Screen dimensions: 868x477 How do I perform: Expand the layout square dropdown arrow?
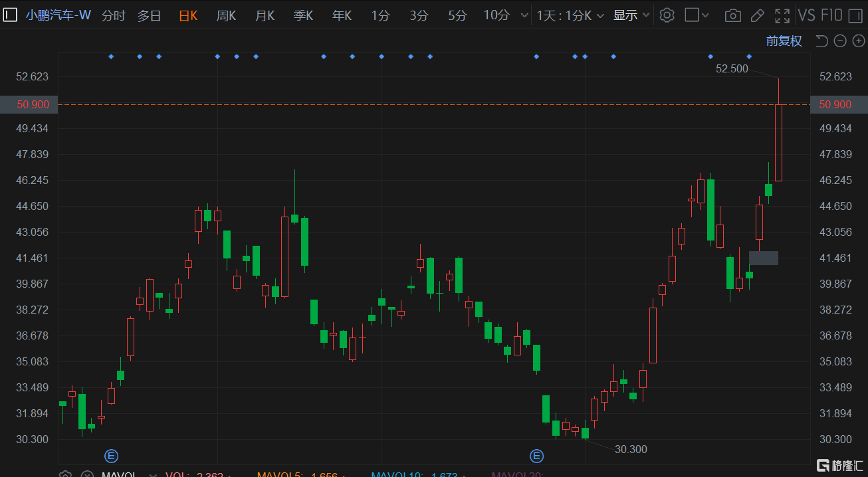tap(706, 15)
